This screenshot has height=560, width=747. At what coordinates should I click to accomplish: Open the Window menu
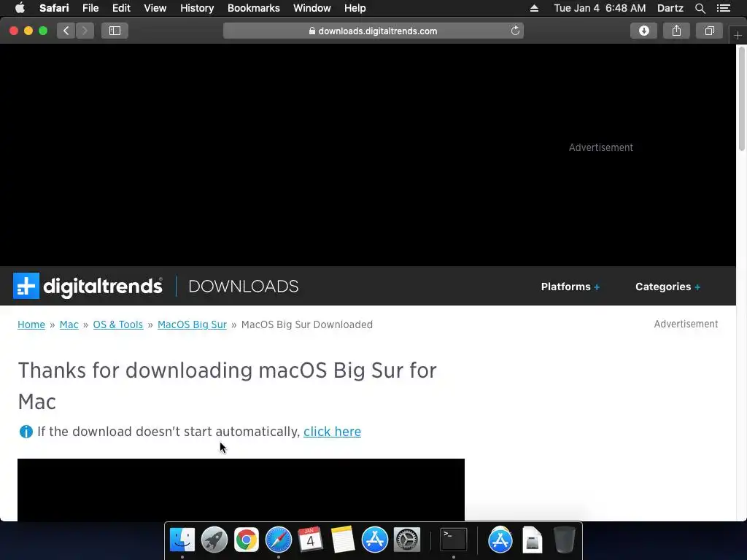click(312, 8)
